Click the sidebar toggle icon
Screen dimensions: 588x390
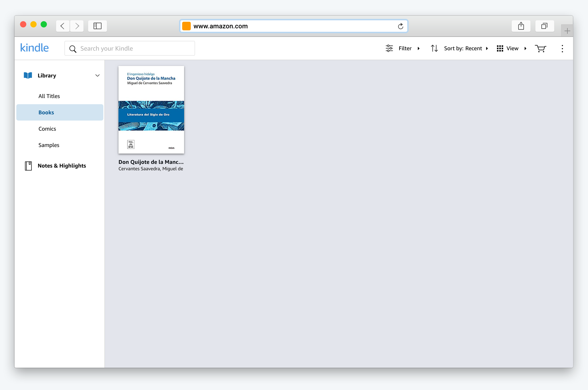point(98,26)
